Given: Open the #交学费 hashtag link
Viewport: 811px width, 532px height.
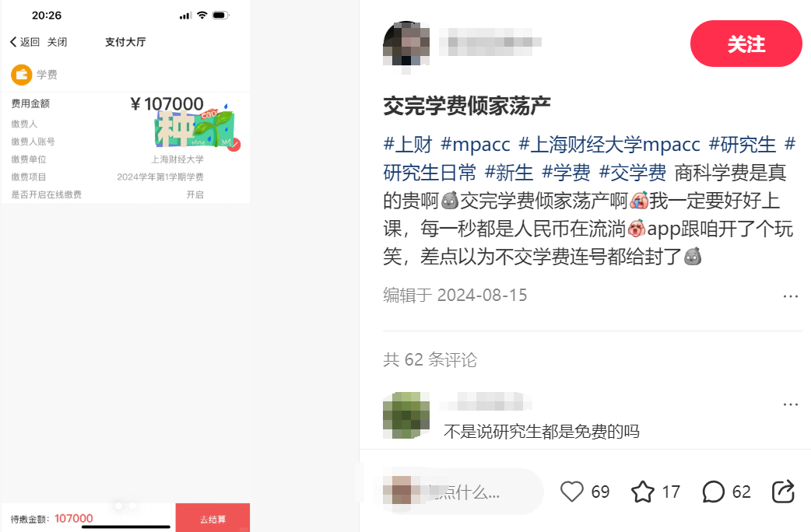Looking at the screenshot, I should (x=633, y=172).
